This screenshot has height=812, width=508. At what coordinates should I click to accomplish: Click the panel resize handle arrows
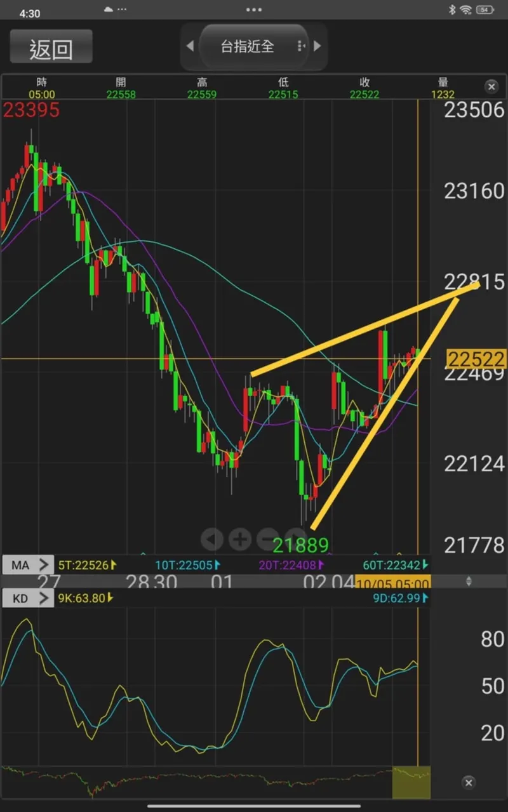tap(469, 581)
